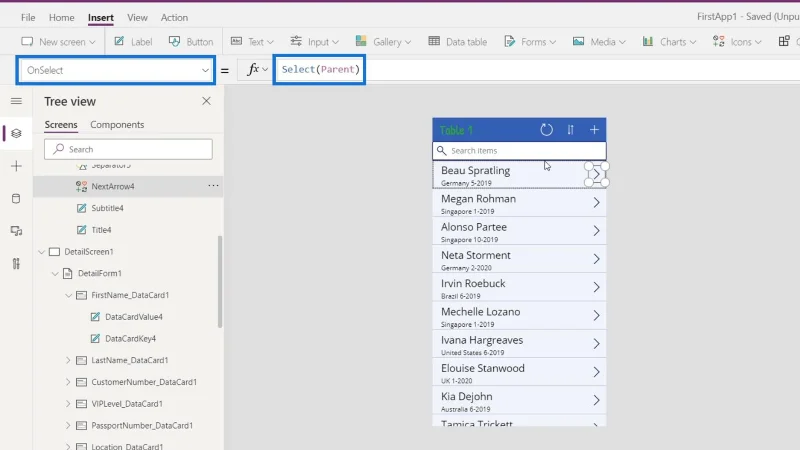This screenshot has width=800, height=450.
Task: Expand VIPLevel_DataCard1 node
Action: coord(68,404)
